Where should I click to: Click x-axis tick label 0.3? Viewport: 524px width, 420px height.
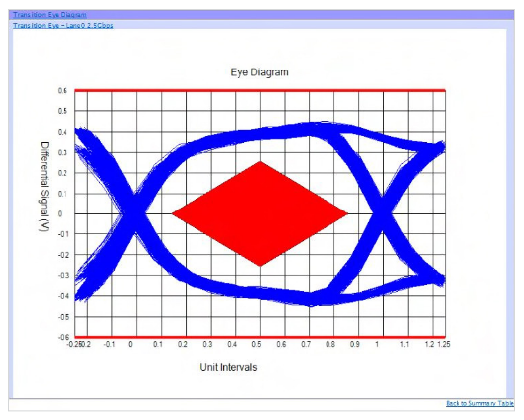click(x=207, y=344)
